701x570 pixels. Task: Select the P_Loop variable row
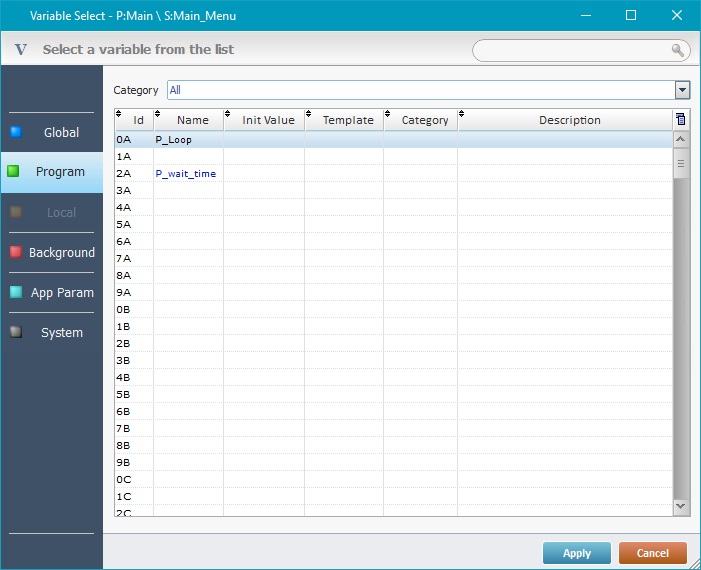[174, 140]
